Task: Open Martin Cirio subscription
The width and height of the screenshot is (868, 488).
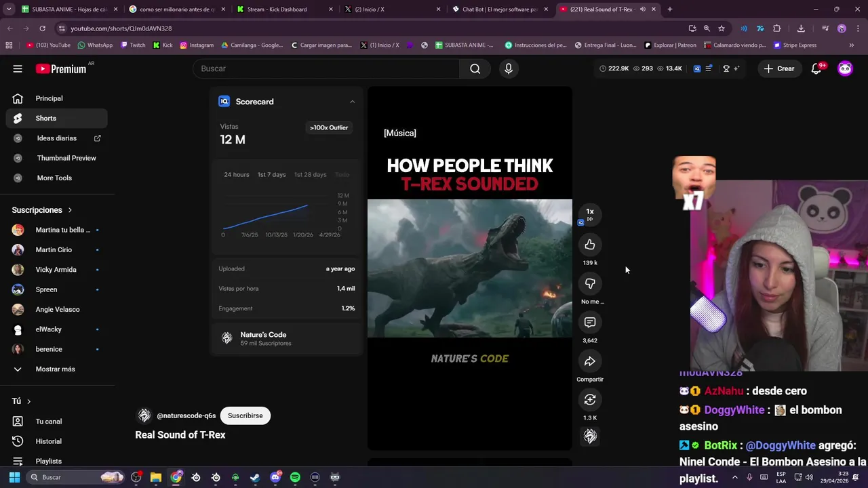Action: [x=57, y=249]
